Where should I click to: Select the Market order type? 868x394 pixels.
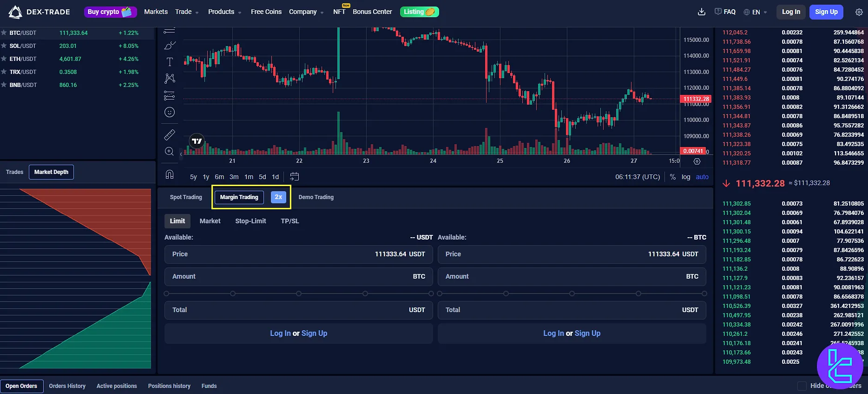(210, 221)
